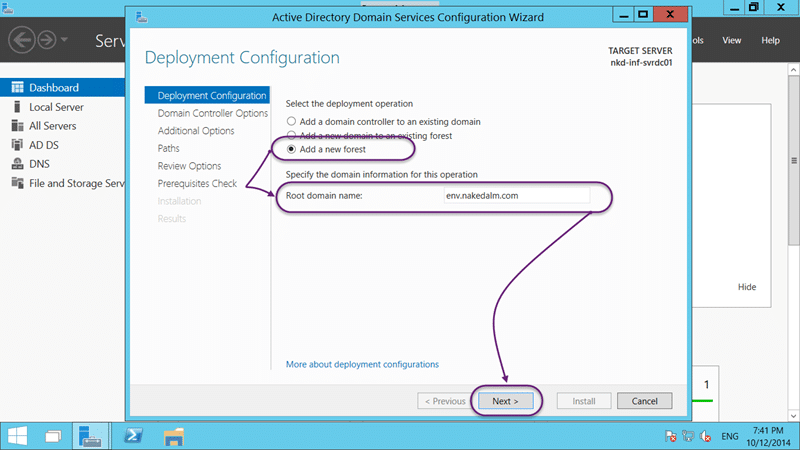Open the clock showing 7:41 PM
Image resolution: width=800 pixels, height=450 pixels.
[x=768, y=436]
